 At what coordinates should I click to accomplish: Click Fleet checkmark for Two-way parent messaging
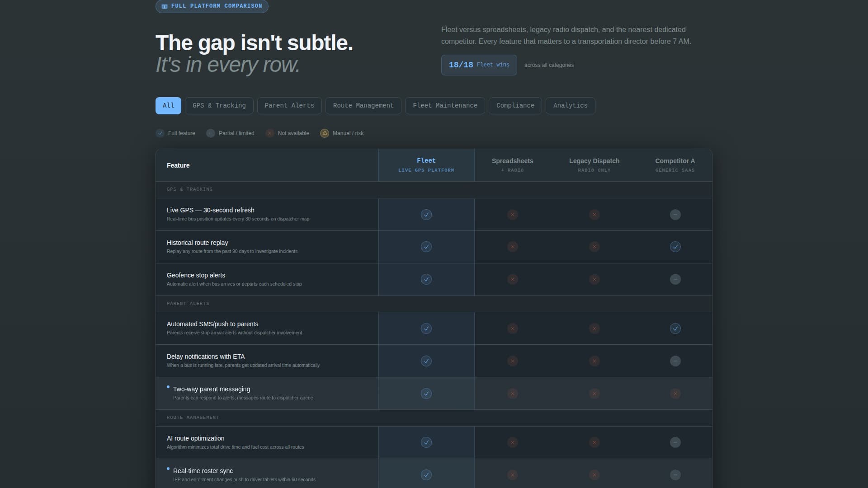click(426, 394)
